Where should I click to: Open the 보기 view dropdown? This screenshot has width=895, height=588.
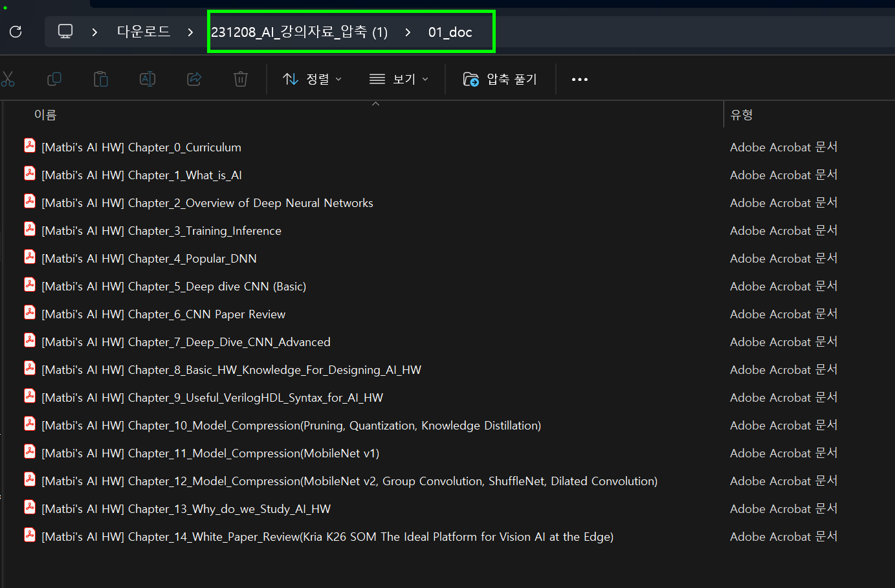[399, 79]
